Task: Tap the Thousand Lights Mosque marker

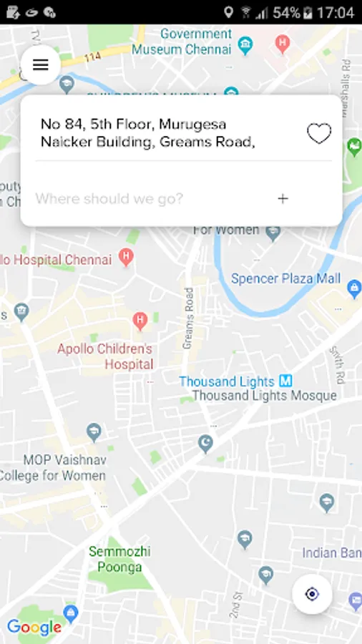Action: point(205,444)
